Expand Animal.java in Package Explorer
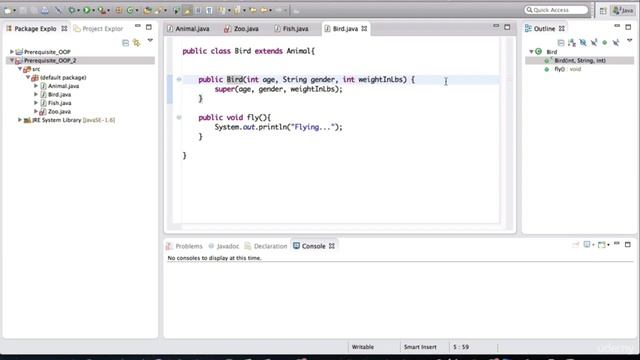The height and width of the screenshot is (360, 640). tap(36, 86)
